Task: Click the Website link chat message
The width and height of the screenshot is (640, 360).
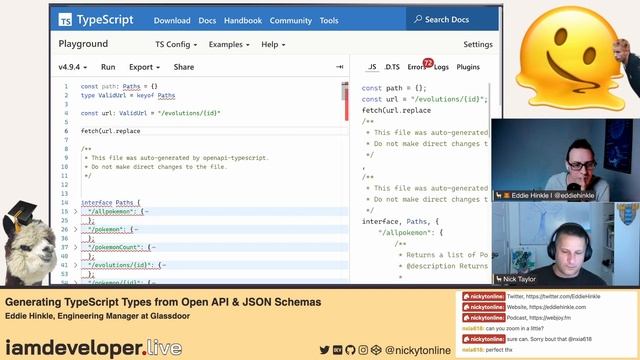Action: point(524,307)
